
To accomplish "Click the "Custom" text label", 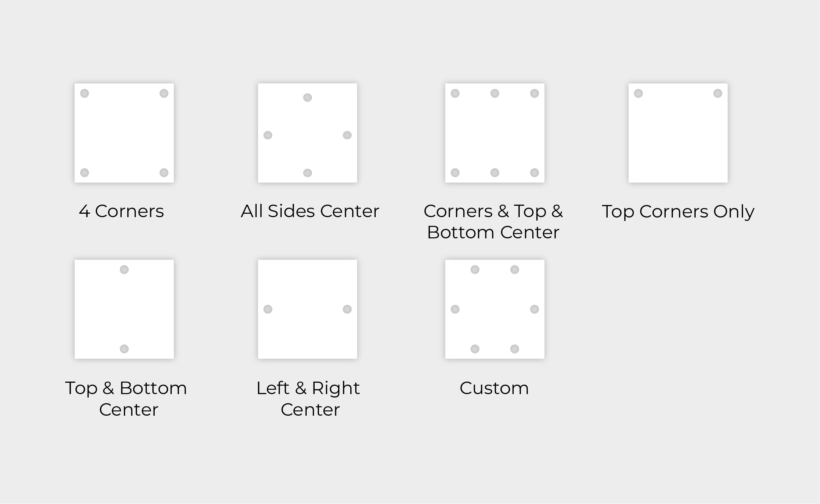I will pos(494,388).
